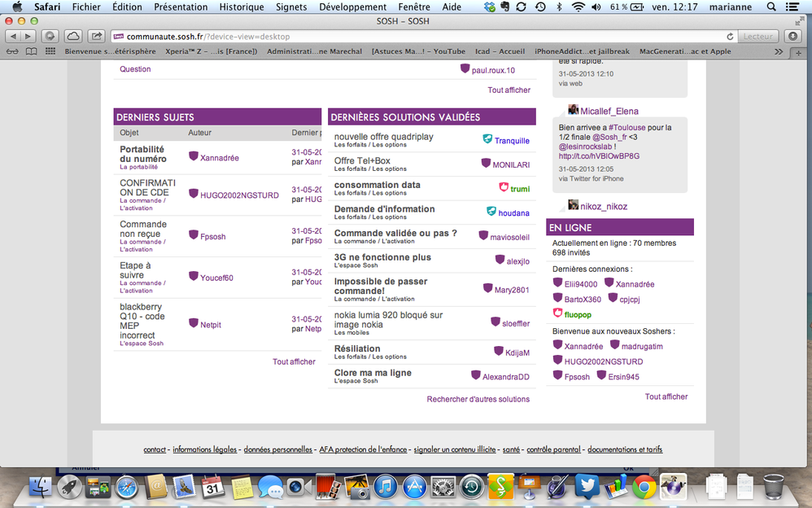Expand the bookmarks bar overflow chevron

pyautogui.click(x=778, y=51)
